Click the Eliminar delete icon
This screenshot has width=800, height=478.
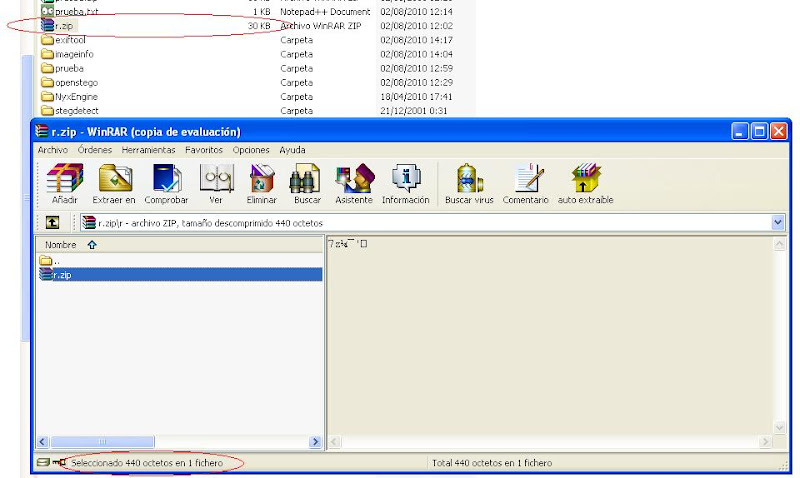coord(262,178)
